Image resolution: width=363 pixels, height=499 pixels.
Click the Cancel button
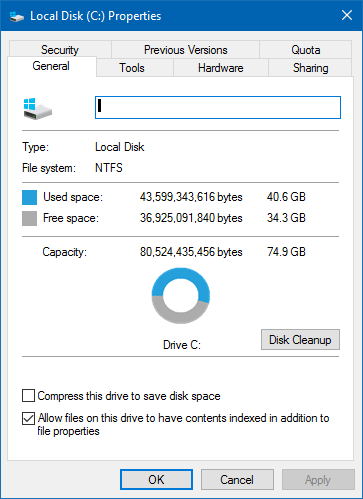tap(237, 480)
